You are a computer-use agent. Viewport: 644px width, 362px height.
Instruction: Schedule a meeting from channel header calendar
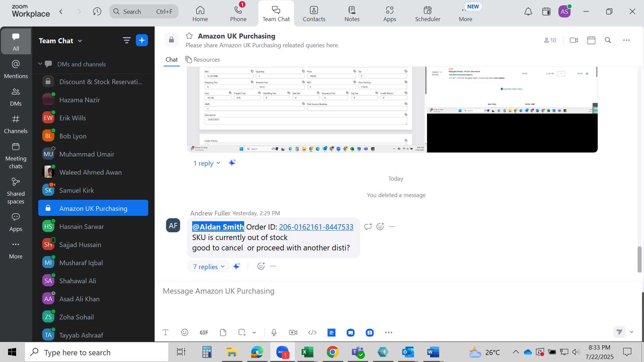(x=591, y=40)
